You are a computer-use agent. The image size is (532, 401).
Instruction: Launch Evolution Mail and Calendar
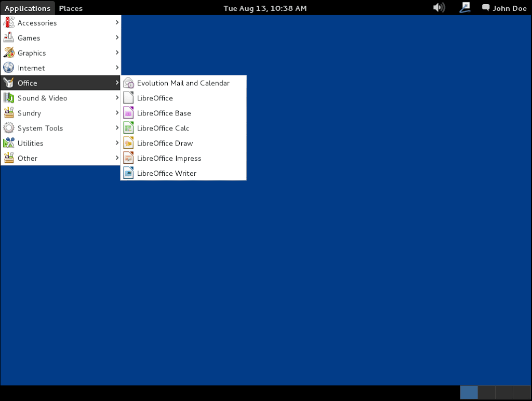pyautogui.click(x=183, y=83)
